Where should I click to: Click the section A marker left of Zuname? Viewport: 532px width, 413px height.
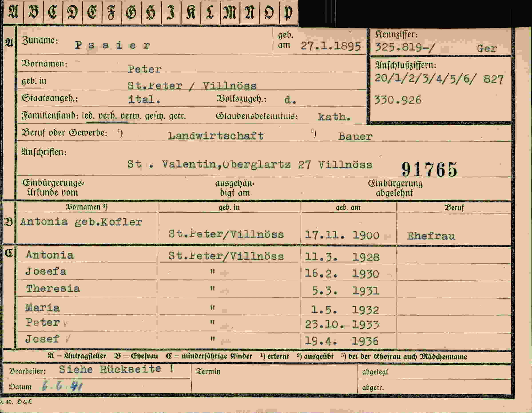point(9,43)
